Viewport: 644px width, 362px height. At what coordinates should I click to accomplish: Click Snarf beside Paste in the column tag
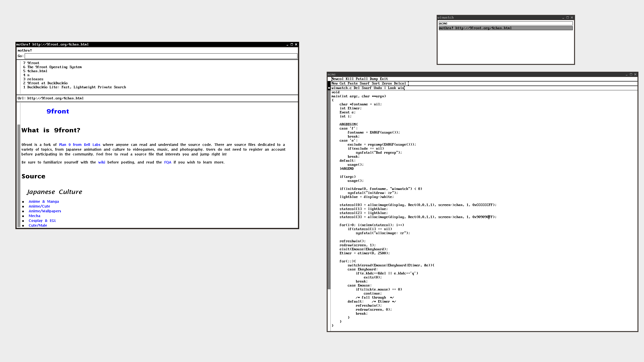365,84
